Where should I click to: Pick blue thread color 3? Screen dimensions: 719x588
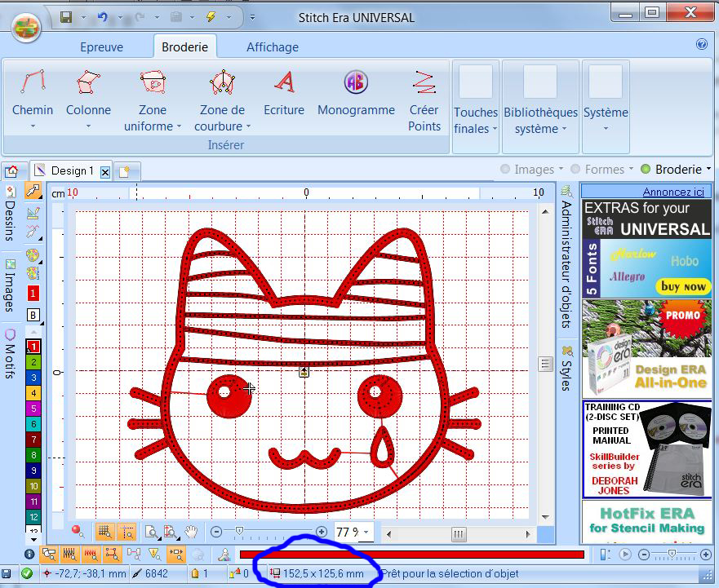click(33, 378)
